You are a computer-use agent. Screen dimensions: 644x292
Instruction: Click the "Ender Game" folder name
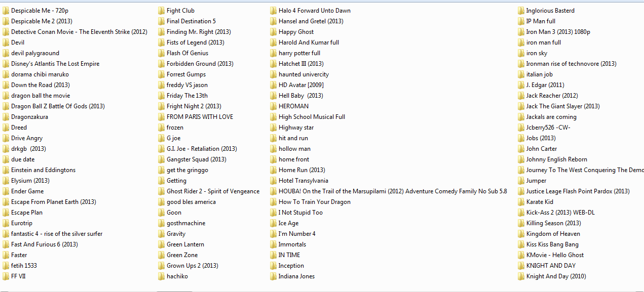tap(27, 191)
